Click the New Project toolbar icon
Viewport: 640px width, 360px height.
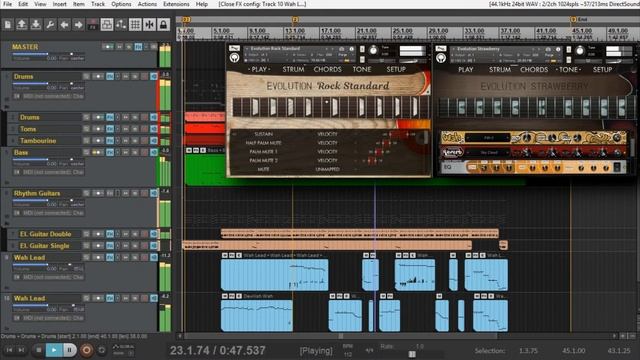tap(8, 25)
